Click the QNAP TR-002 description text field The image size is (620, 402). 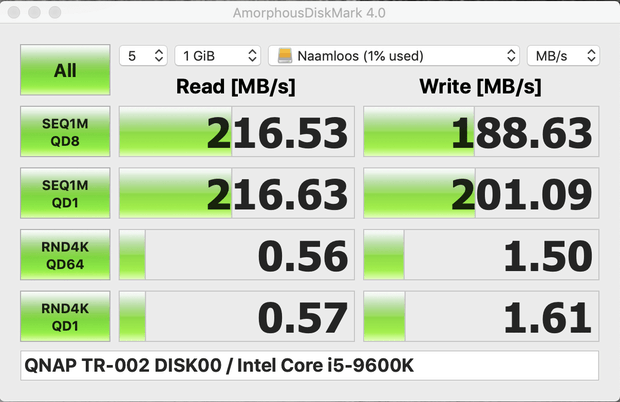(310, 366)
